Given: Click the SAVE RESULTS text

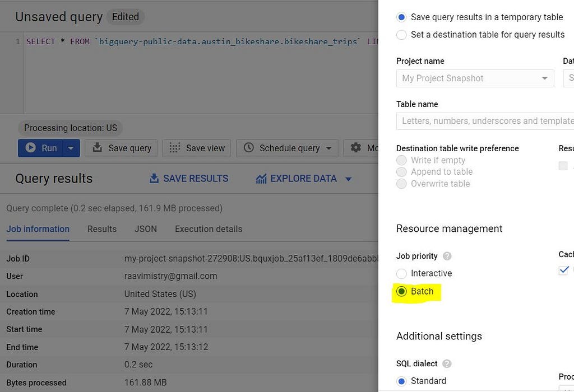Looking at the screenshot, I should 196,179.
